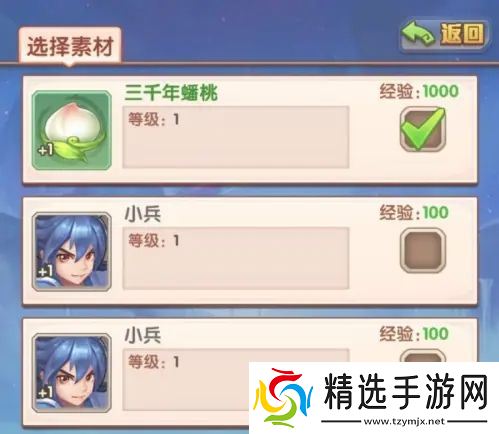This screenshot has width=499, height=434.
Task: Uncheck the 三千年蟠桃 material checkbox
Action: click(x=423, y=129)
